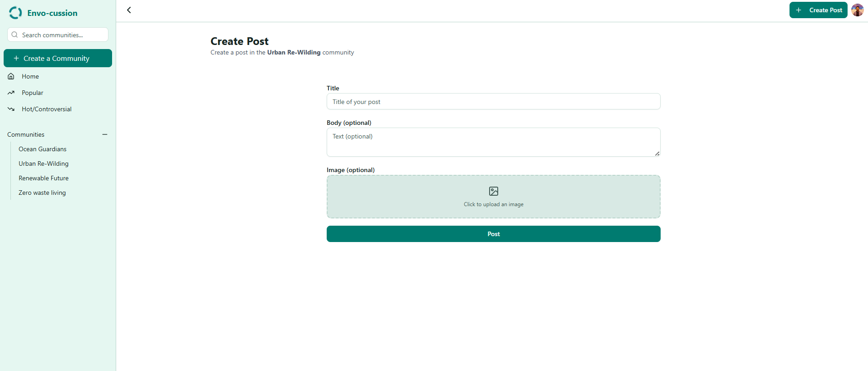Collapse the Communities section
868x371 pixels.
(x=105, y=134)
